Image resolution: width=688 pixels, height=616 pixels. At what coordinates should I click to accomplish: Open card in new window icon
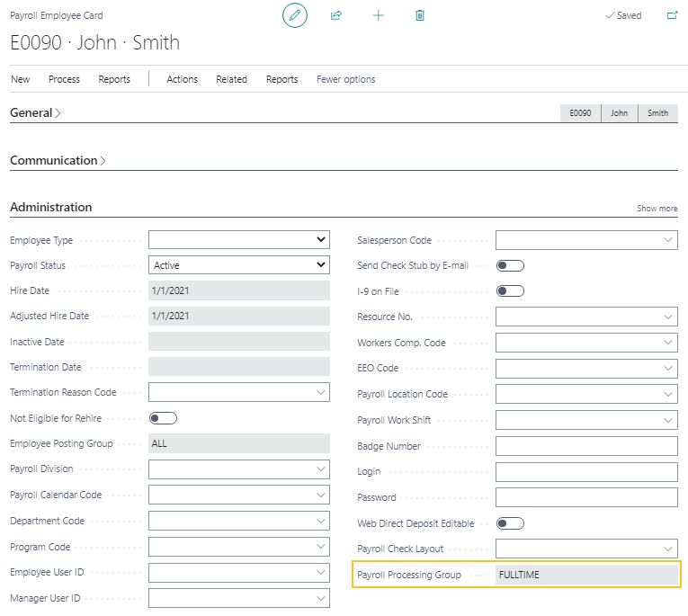tap(671, 15)
